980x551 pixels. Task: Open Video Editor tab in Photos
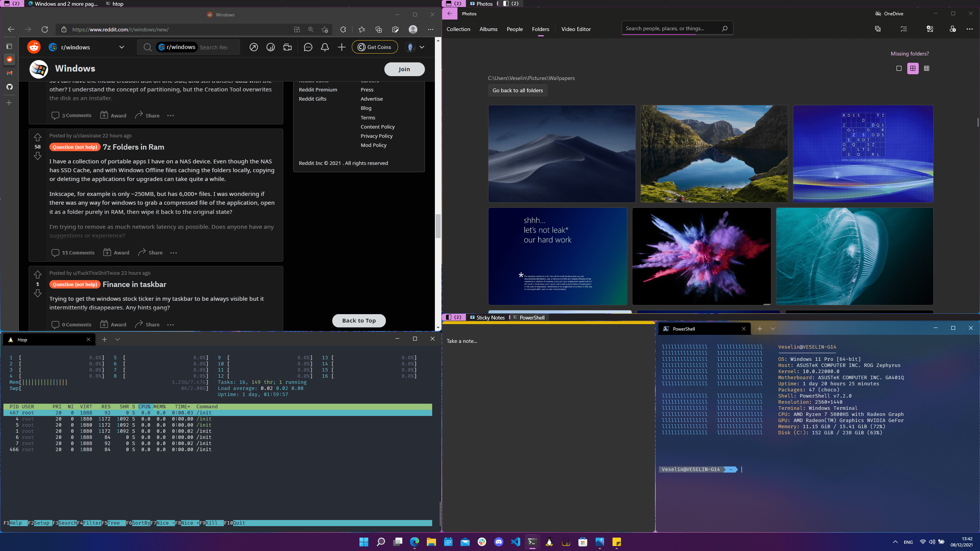[x=576, y=29]
